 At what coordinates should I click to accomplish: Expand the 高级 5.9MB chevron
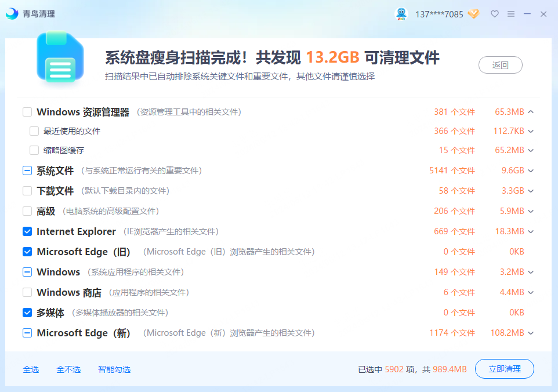531,211
